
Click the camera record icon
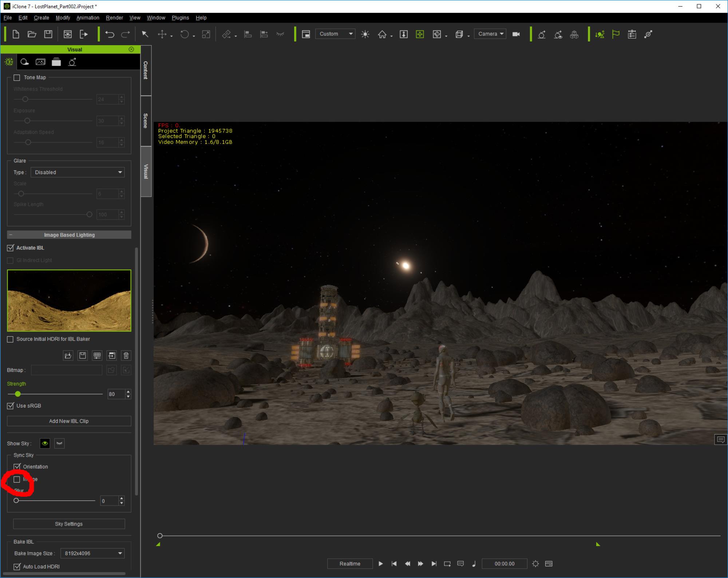pyautogui.click(x=516, y=34)
